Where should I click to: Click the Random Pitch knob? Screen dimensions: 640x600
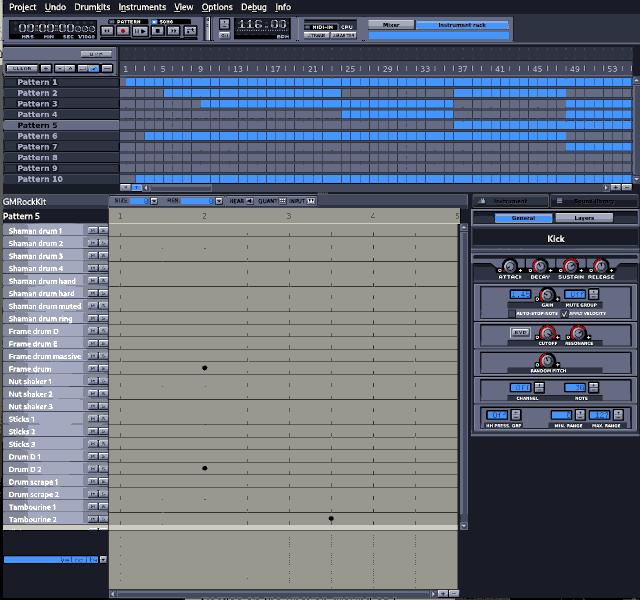click(547, 360)
